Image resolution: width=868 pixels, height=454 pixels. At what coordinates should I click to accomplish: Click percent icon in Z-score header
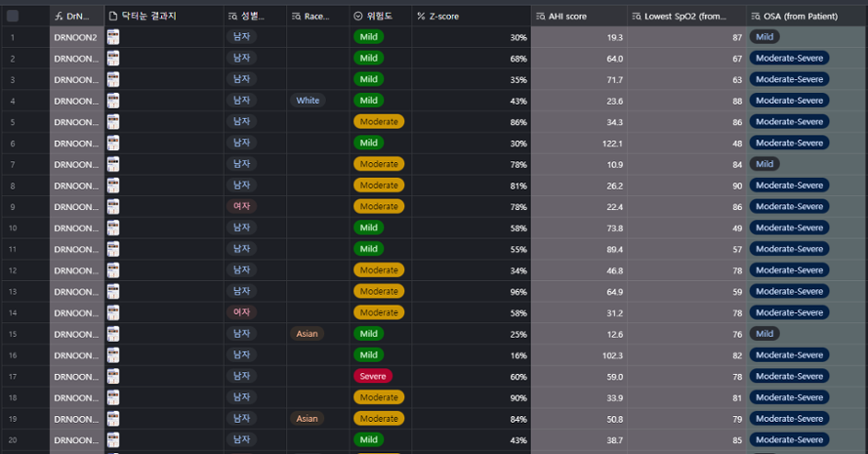coord(421,17)
